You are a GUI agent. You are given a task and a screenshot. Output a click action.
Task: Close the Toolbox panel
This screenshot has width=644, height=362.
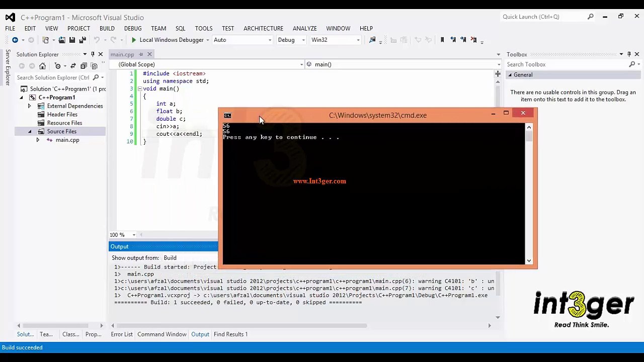pyautogui.click(x=637, y=54)
